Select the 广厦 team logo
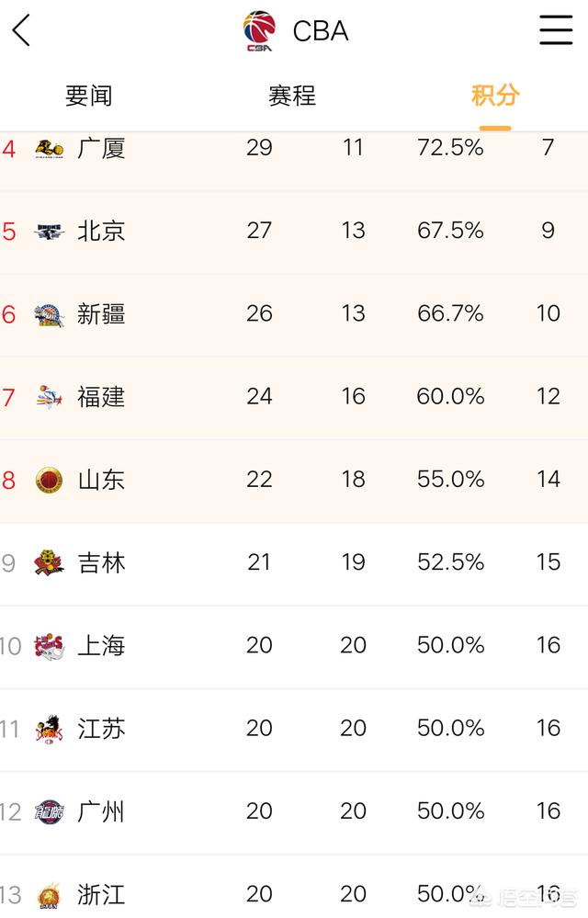The height and width of the screenshot is (918, 588). pos(49,149)
